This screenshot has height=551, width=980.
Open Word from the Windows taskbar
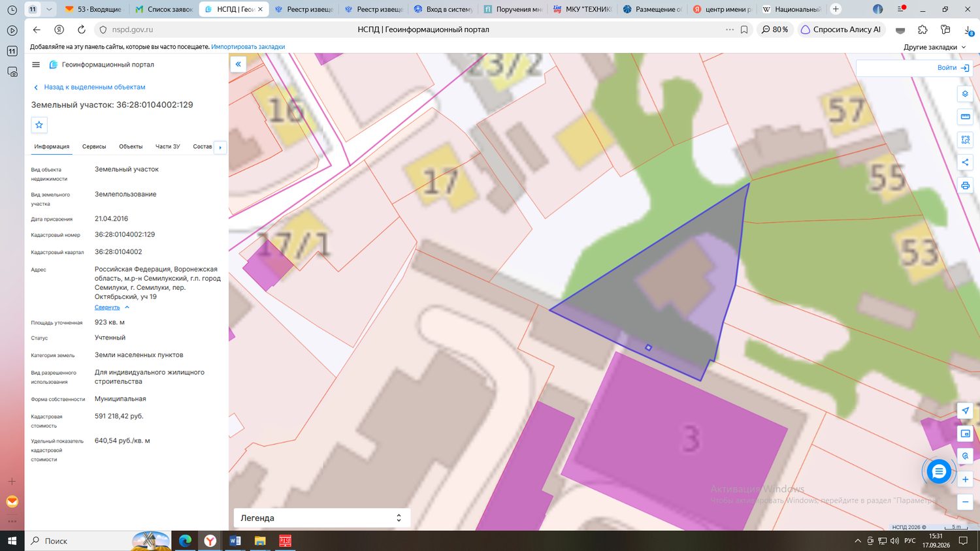tap(235, 541)
